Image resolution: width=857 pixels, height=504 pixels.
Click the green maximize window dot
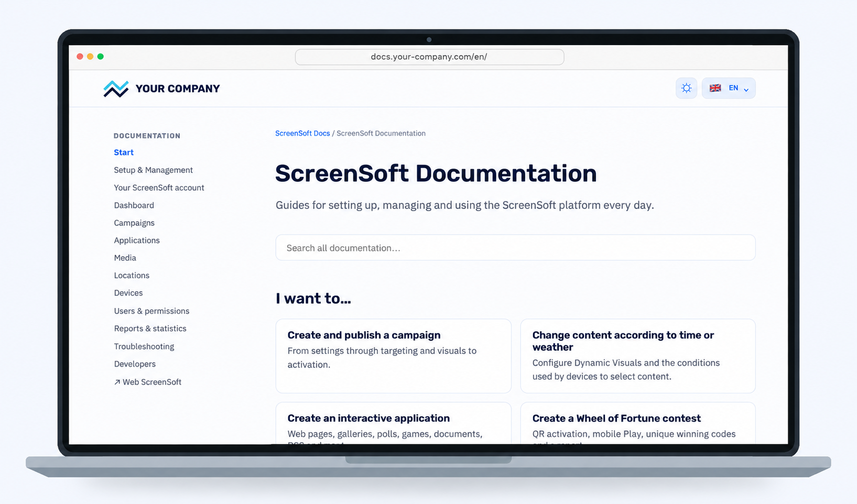point(101,57)
